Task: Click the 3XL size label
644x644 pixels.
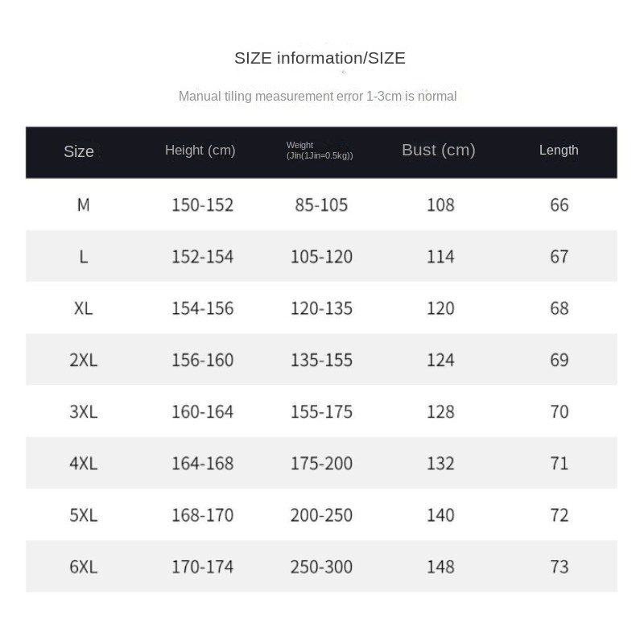Action: coord(83,411)
